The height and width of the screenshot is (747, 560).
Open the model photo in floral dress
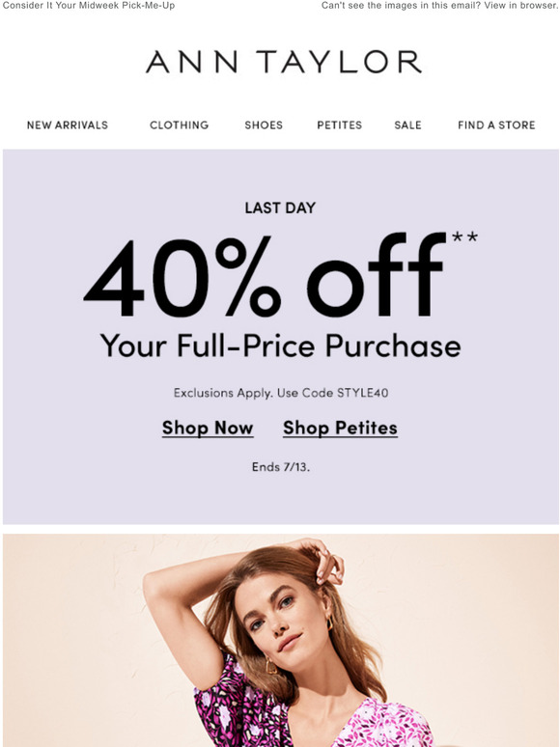(281, 640)
